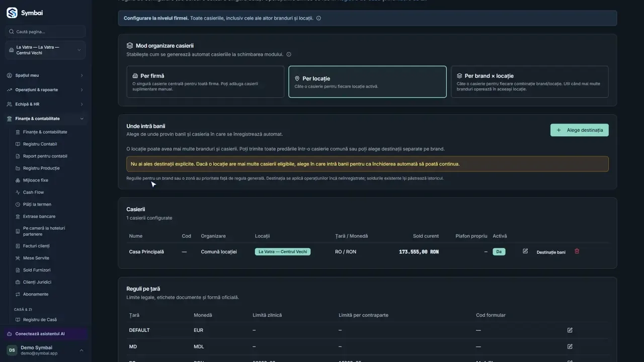Toggle the "Da" active badge for Casa Principală

pos(499,251)
